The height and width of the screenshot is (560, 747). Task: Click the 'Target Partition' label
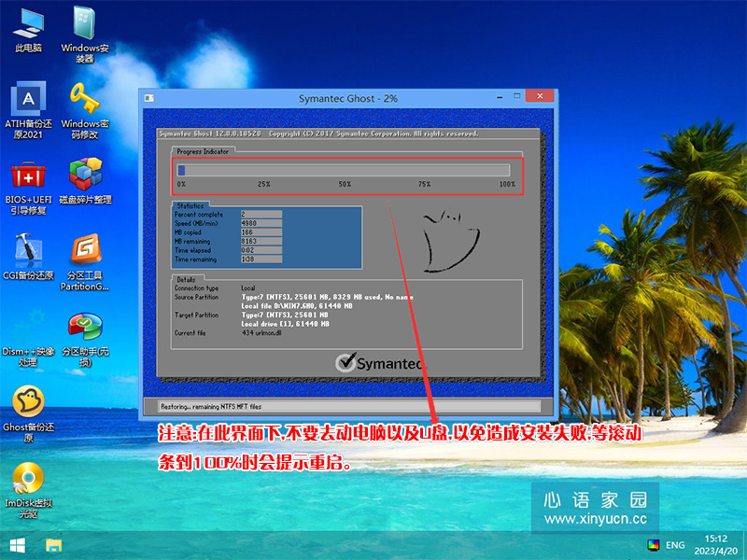196,315
